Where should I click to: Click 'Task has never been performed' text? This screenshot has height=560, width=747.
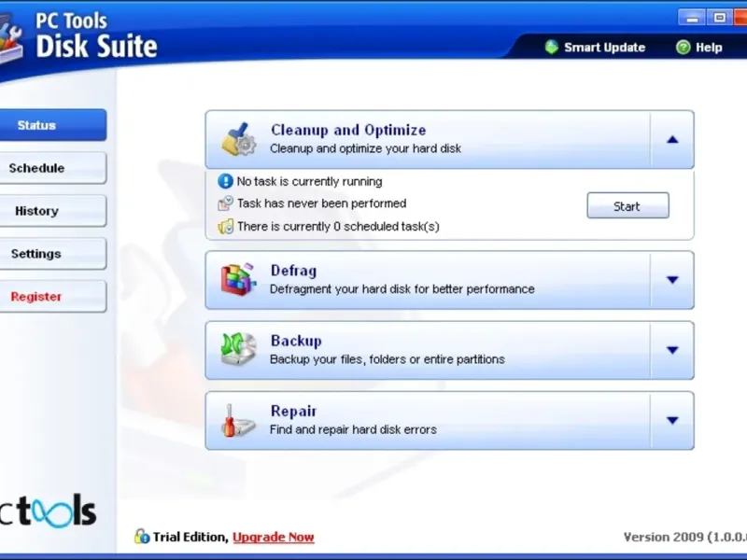[x=321, y=203]
